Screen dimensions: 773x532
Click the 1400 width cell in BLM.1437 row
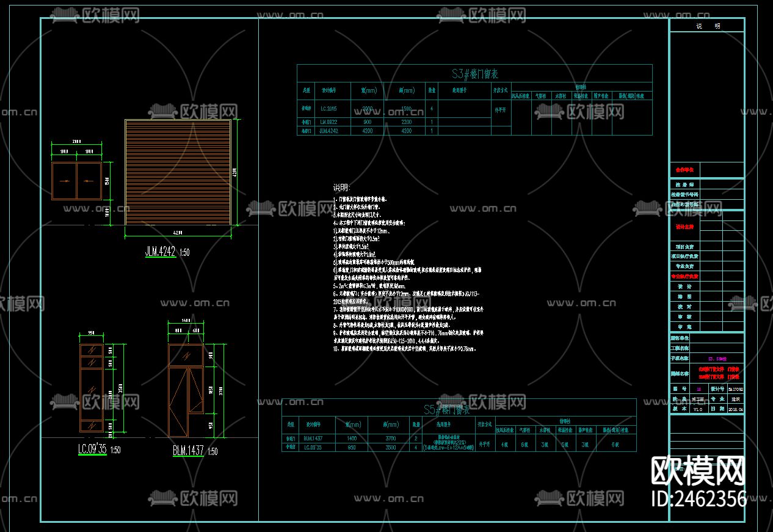click(x=352, y=438)
